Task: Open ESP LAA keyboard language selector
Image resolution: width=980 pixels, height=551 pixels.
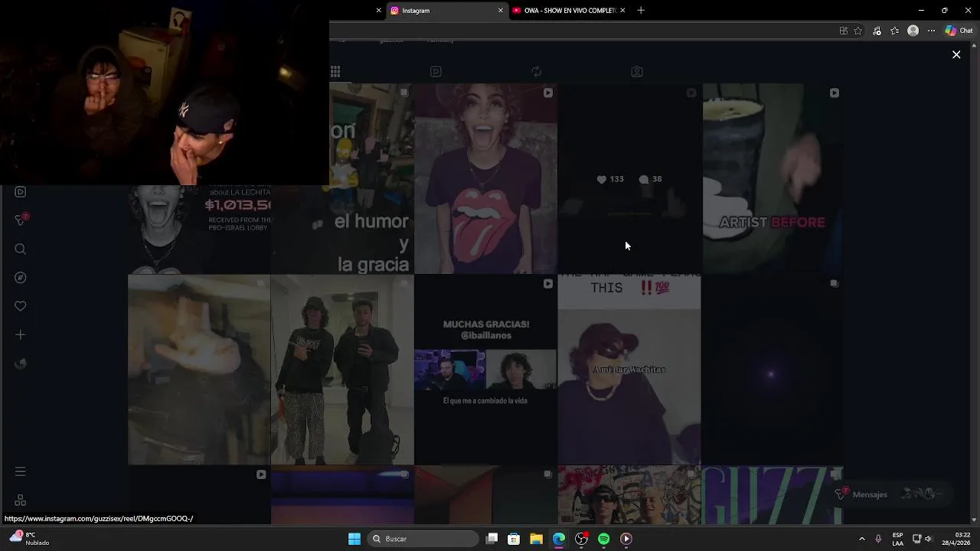Action: pos(897,539)
